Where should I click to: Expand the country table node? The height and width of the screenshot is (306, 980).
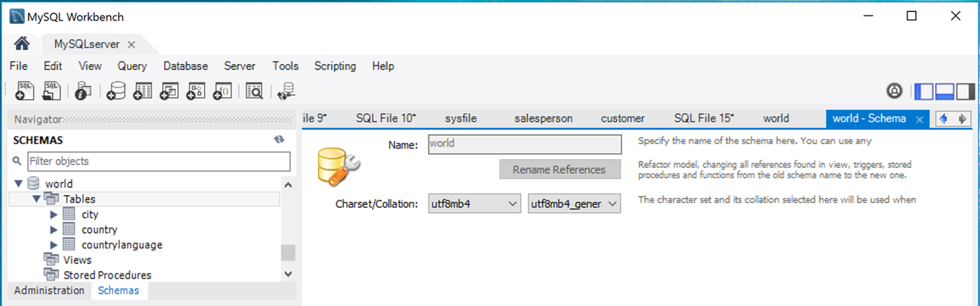tap(53, 229)
